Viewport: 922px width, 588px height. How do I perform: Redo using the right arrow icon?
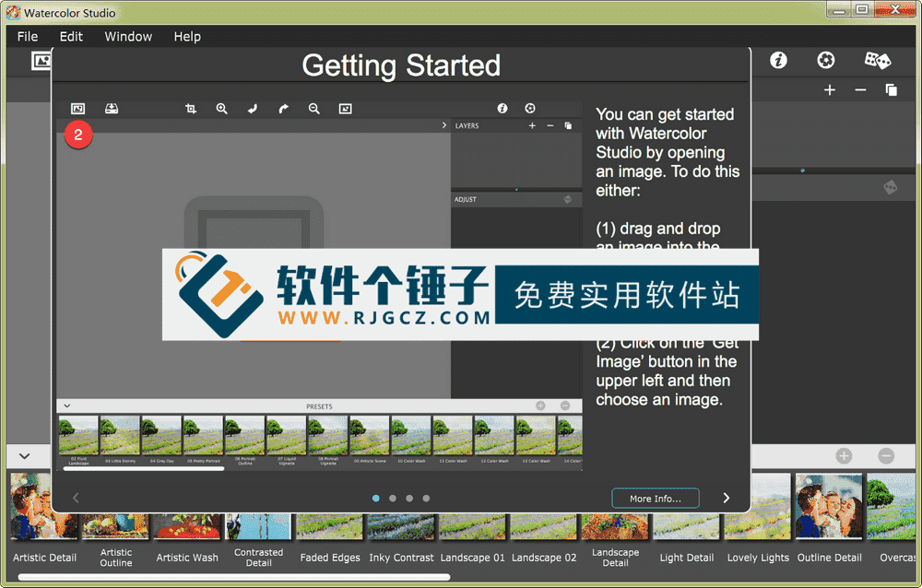283,109
